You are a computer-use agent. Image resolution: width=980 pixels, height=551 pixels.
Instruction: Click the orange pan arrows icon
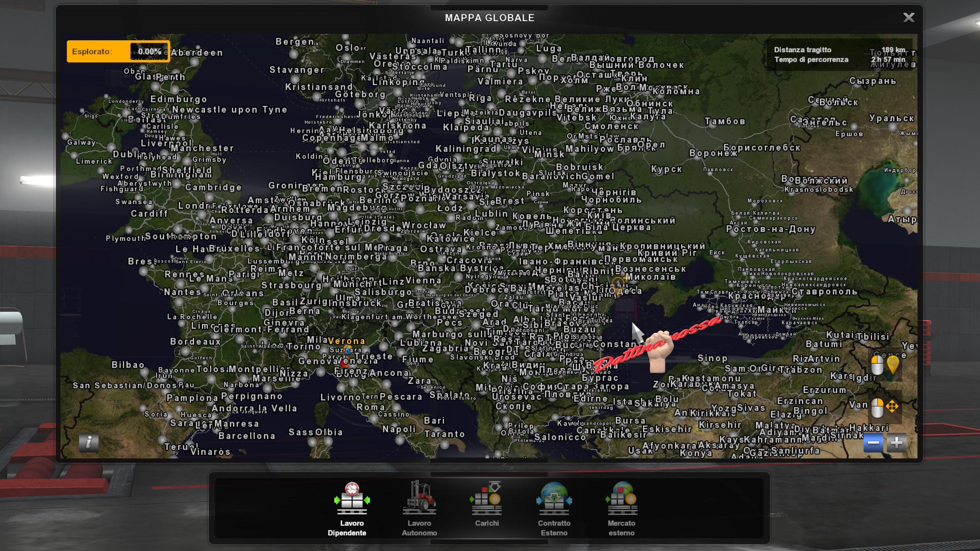coord(892,406)
